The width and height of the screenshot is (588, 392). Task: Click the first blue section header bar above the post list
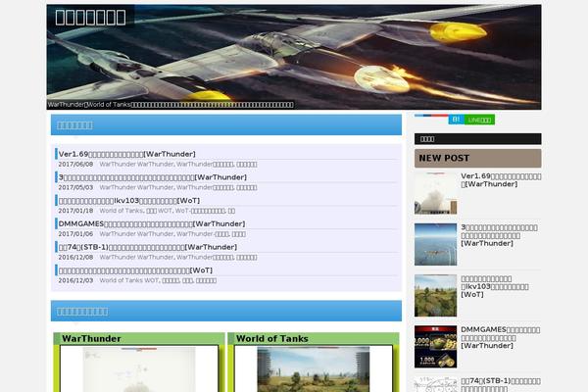[x=226, y=124]
